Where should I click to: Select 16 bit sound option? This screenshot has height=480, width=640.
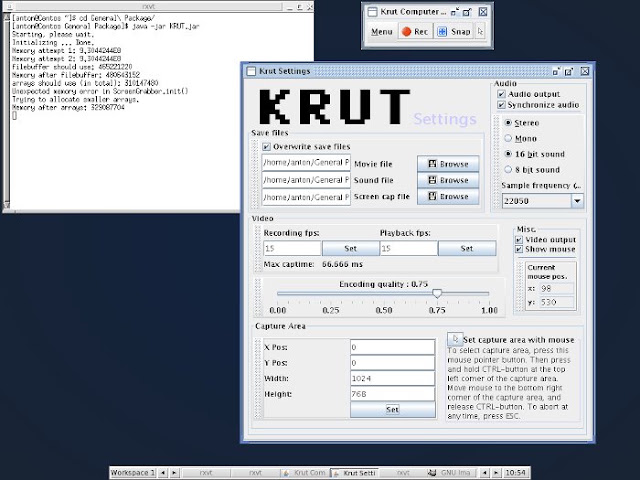[x=508, y=154]
